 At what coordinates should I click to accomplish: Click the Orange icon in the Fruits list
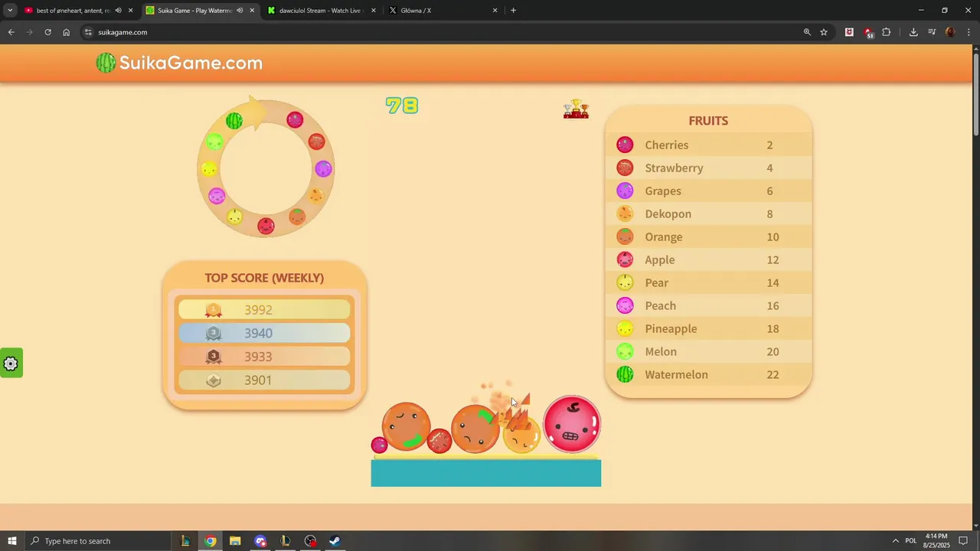coord(625,236)
